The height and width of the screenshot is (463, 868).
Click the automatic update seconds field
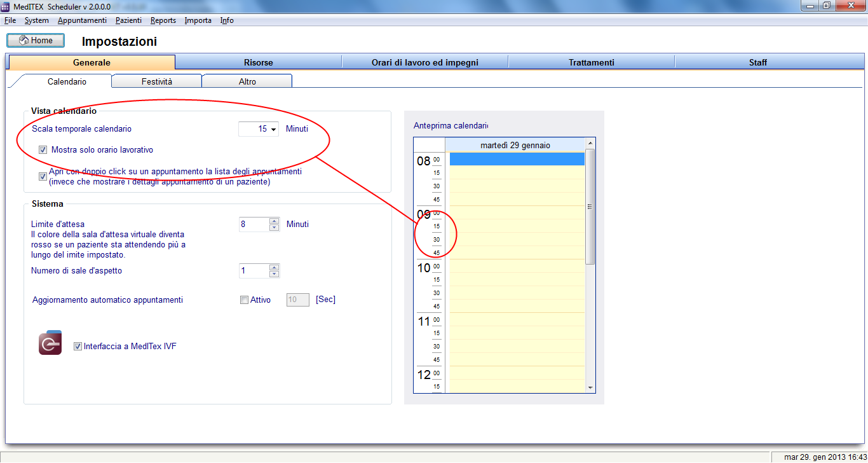coord(298,300)
